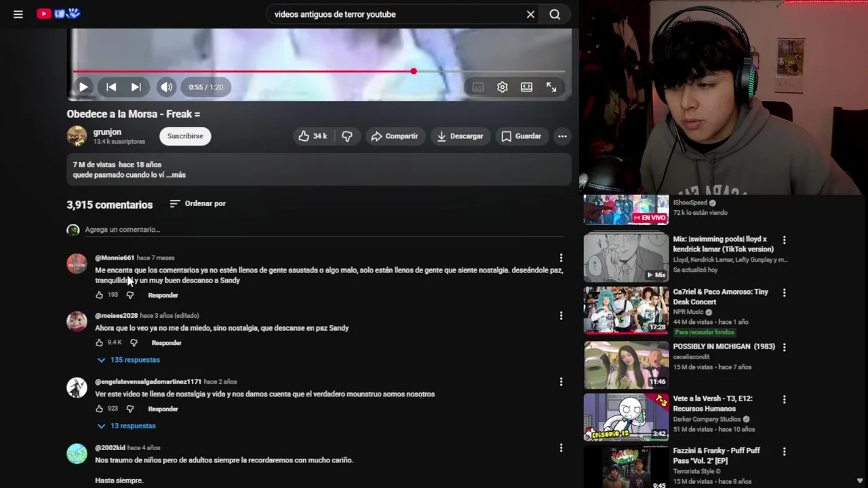Open Ca7riel & Paco Amoroso video title
868x488 pixels.
coord(720,297)
